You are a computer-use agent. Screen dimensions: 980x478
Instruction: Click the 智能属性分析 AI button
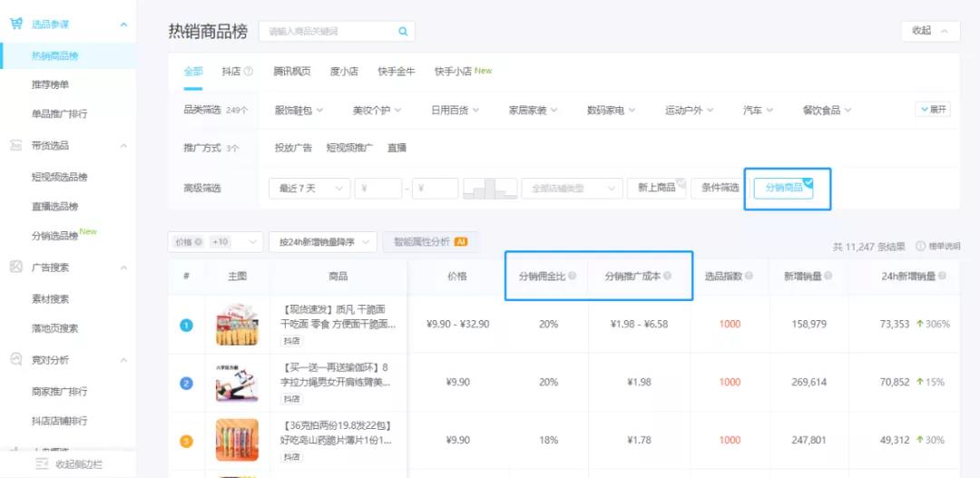pyautogui.click(x=430, y=242)
